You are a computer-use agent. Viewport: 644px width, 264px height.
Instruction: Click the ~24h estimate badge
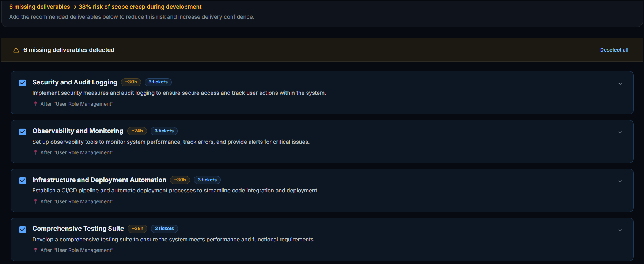tap(137, 131)
